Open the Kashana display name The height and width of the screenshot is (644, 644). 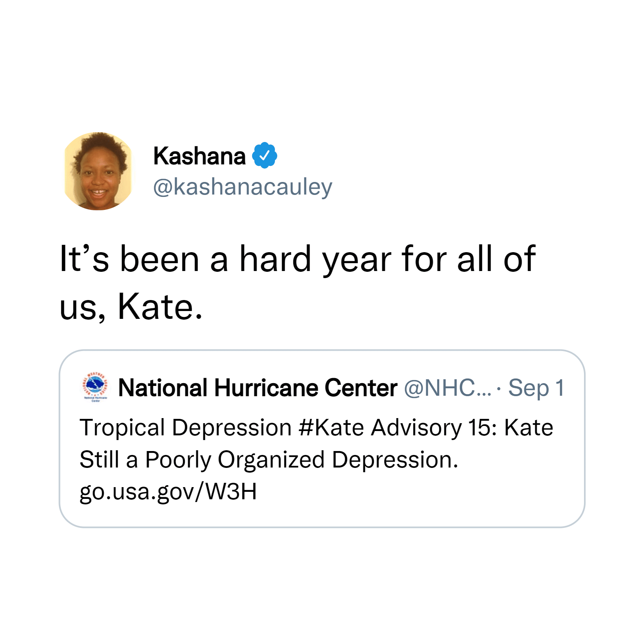tap(199, 156)
